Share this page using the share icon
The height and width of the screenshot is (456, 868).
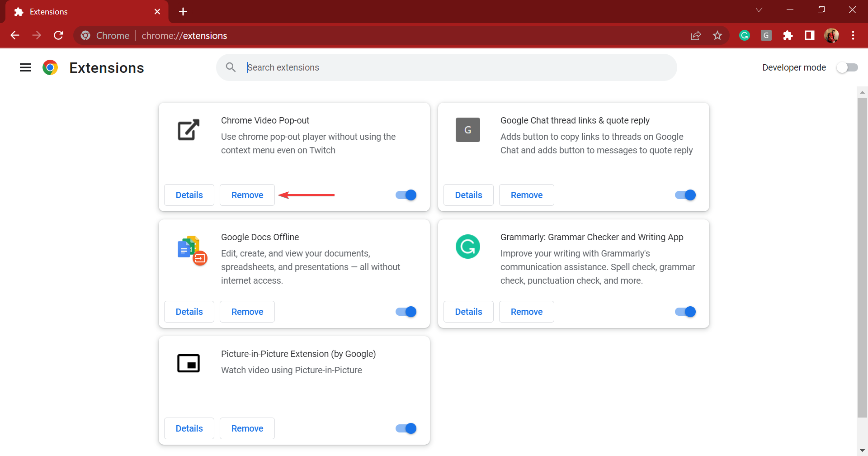696,35
